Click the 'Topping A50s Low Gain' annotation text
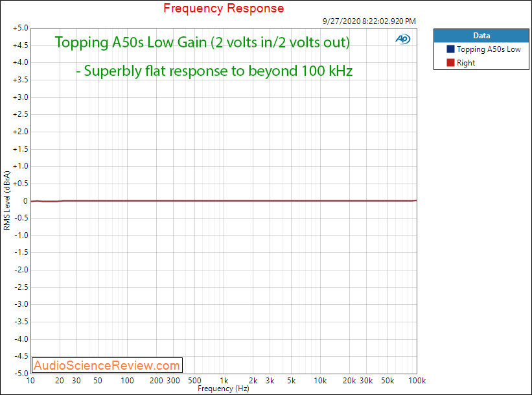 [202, 42]
